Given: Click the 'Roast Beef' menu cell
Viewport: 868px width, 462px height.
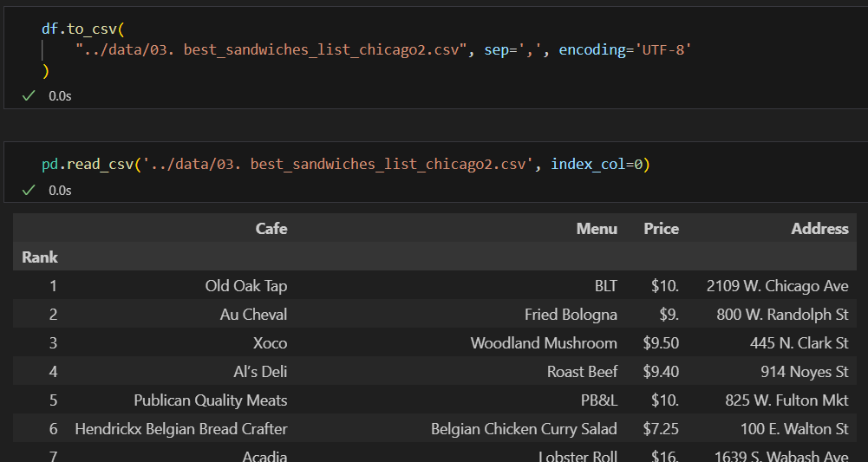Looking at the screenshot, I should click(583, 372).
